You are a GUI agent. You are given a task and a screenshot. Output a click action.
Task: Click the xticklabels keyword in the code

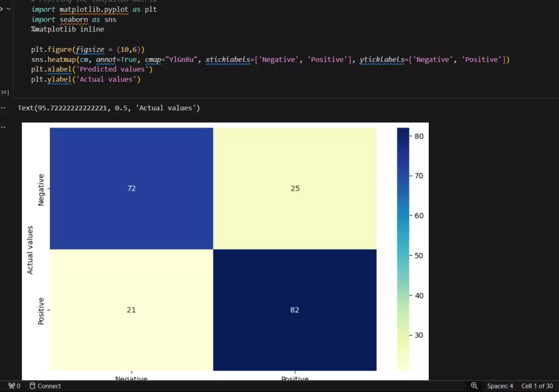228,59
